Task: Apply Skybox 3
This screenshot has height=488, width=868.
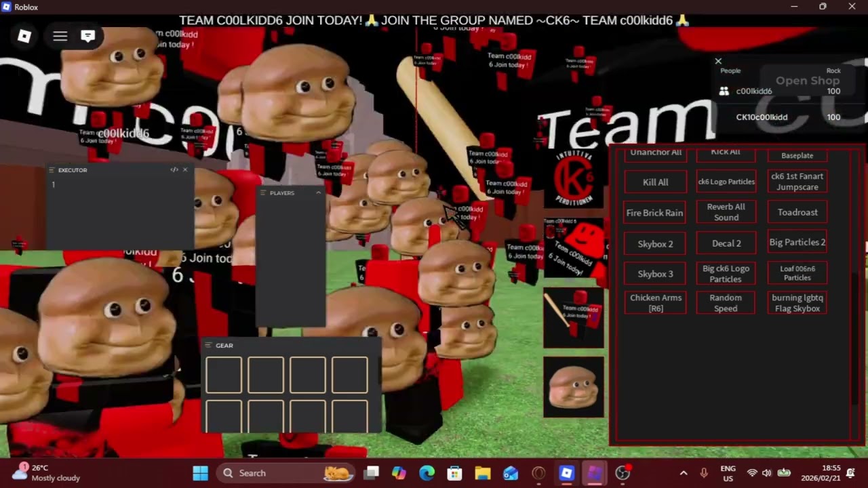Action: pos(655,274)
